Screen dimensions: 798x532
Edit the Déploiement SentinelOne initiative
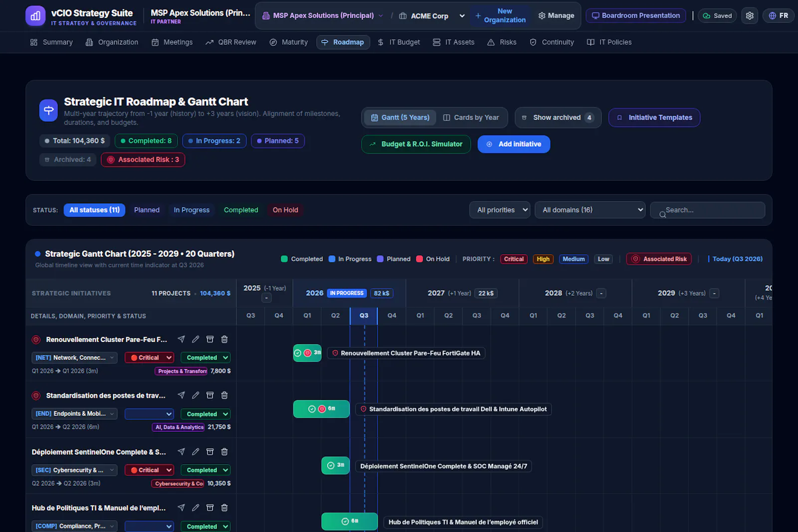coord(196,452)
